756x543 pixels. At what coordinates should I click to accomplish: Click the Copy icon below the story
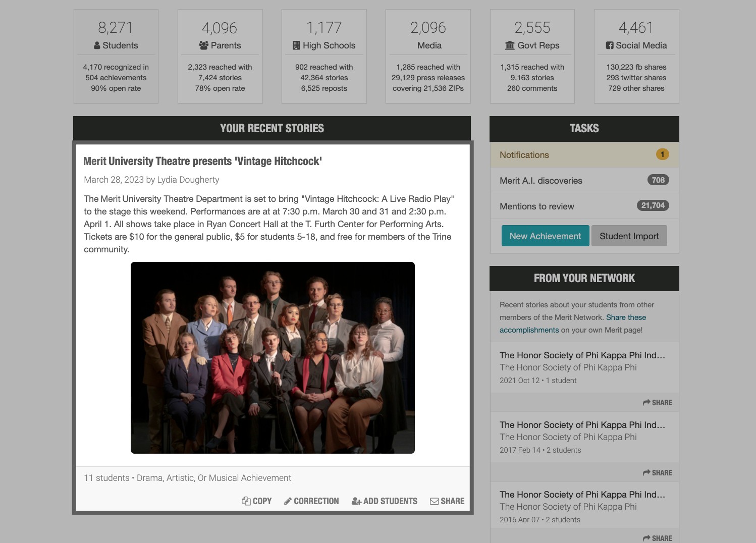[x=246, y=501]
